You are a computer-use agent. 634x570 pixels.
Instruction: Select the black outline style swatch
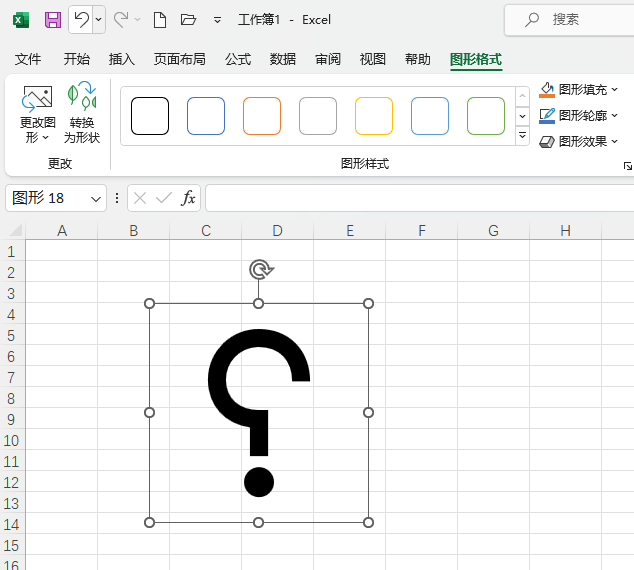point(150,116)
